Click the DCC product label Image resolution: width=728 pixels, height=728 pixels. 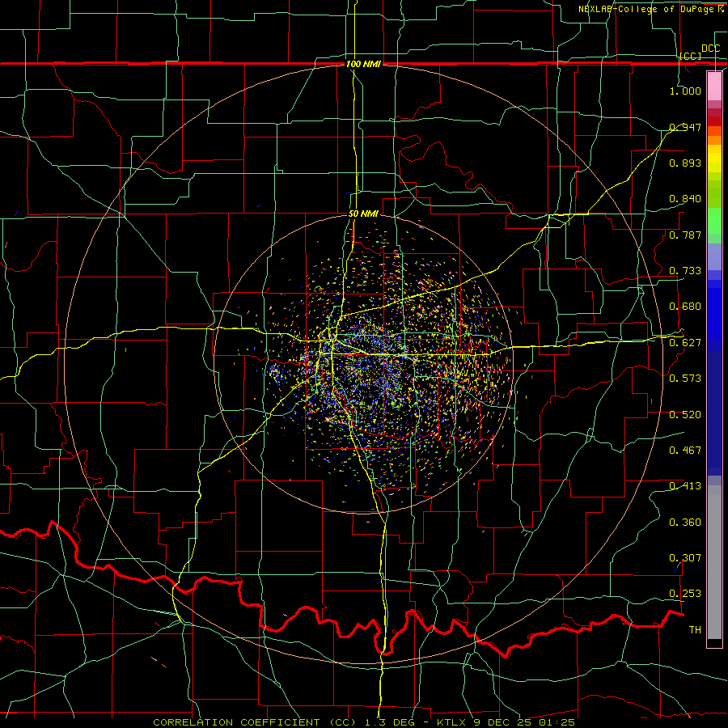710,49
